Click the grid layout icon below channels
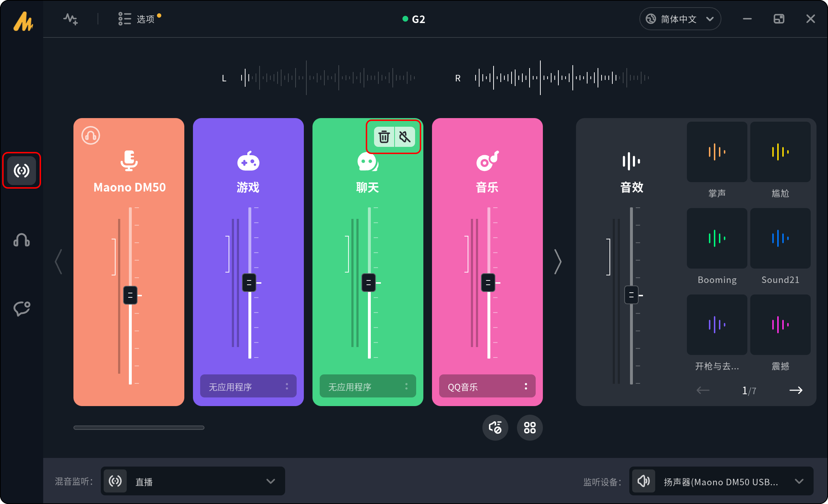 (530, 428)
